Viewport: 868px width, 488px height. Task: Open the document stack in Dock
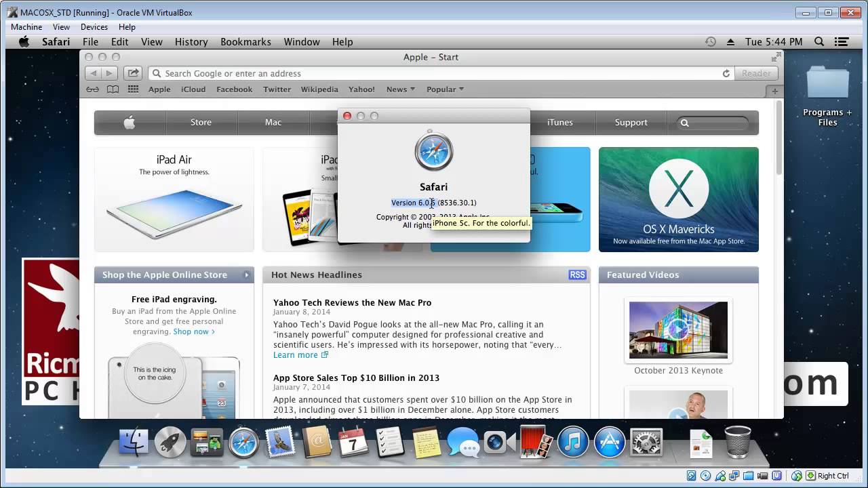(701, 444)
